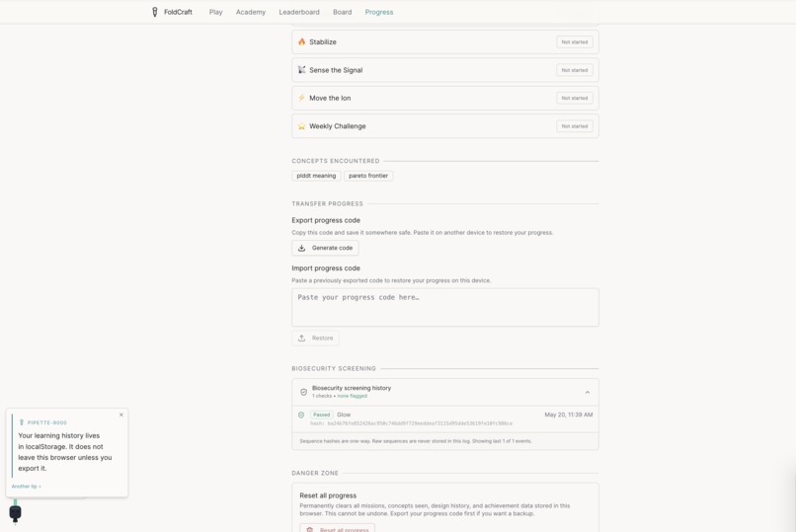Click the Reset all progress button
The height and width of the screenshot is (532, 796).
[x=337, y=529]
